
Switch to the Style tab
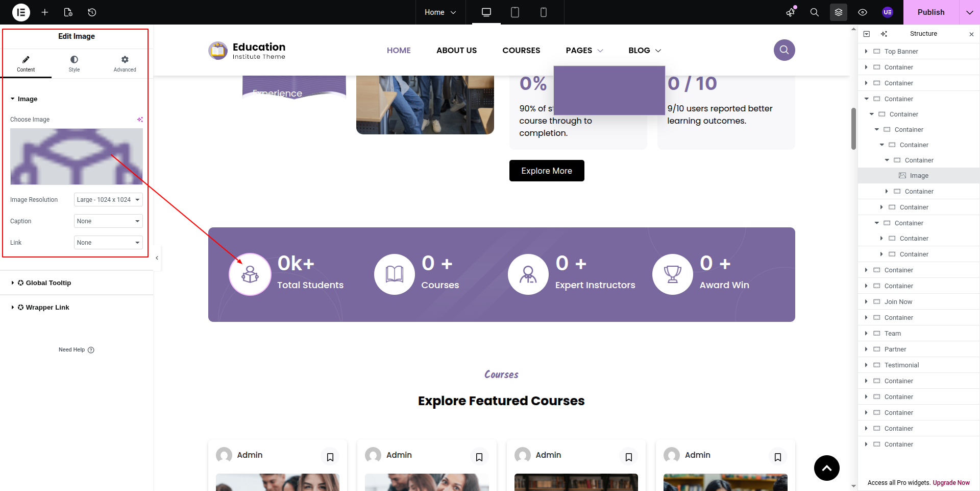(x=74, y=64)
